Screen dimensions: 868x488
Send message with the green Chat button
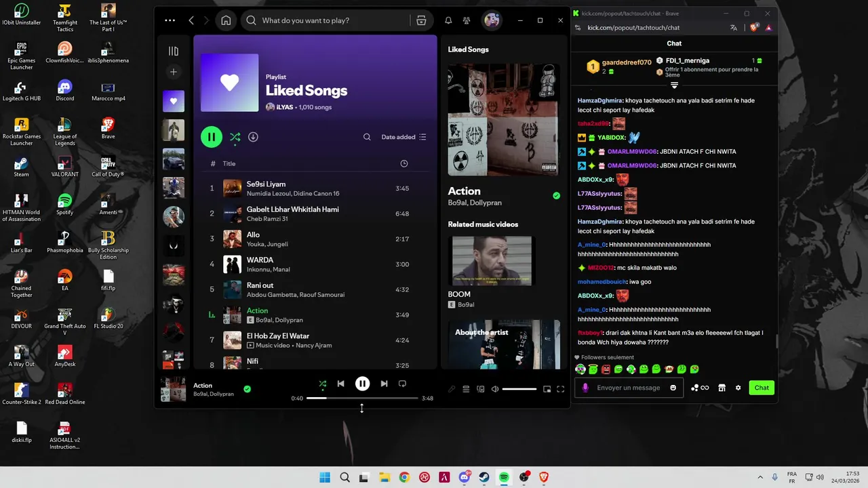(762, 388)
